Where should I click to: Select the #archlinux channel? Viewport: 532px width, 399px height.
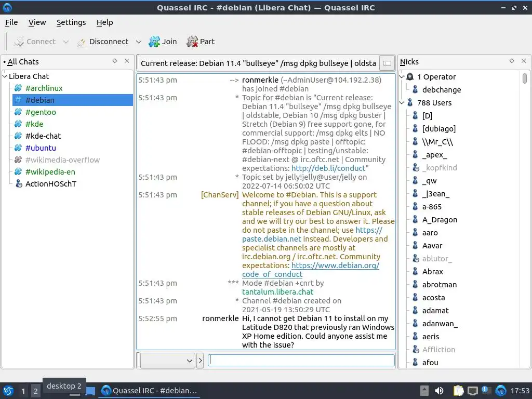click(x=44, y=88)
